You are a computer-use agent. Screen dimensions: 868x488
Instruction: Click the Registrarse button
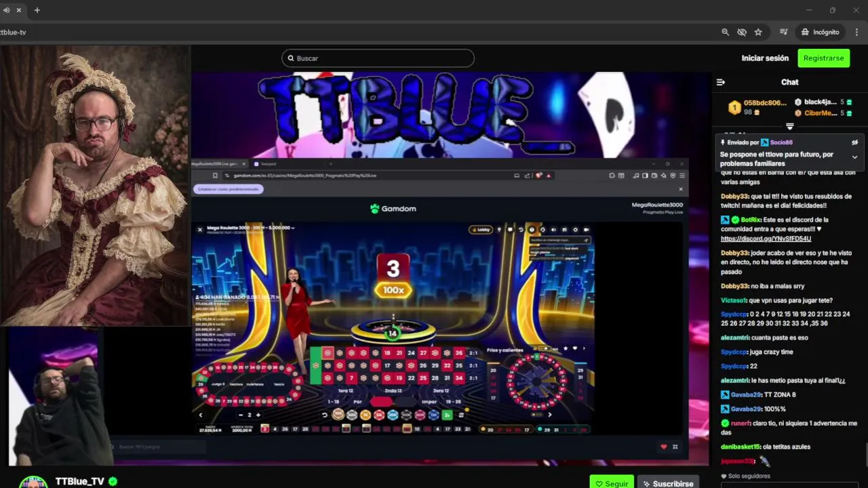click(824, 58)
